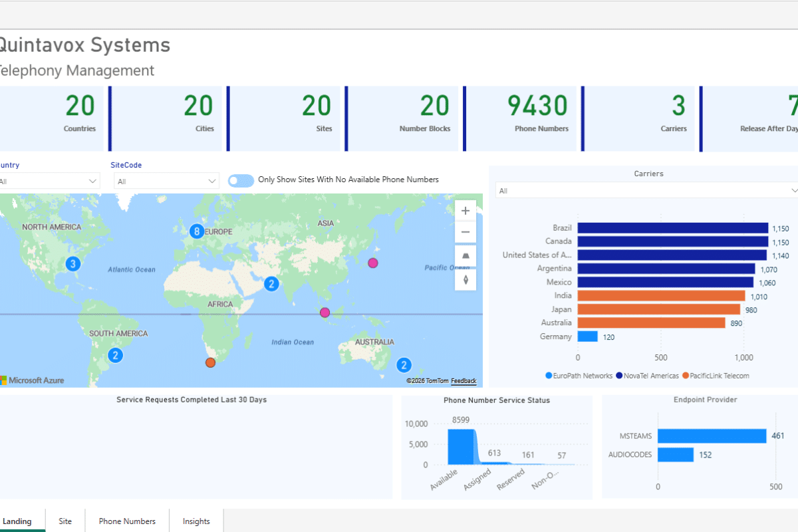
Task: Toggle NovaTel Americas legend item
Action: [x=648, y=376]
